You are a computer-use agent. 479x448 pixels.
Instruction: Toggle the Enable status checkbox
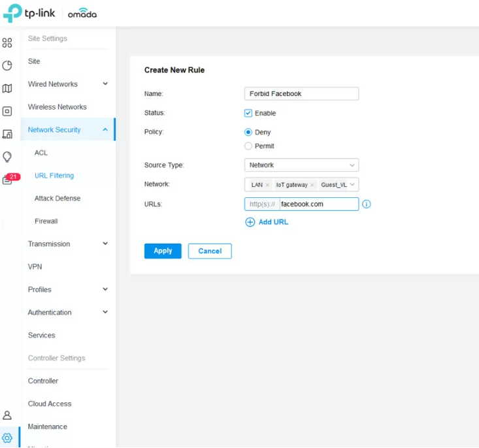pyautogui.click(x=248, y=113)
